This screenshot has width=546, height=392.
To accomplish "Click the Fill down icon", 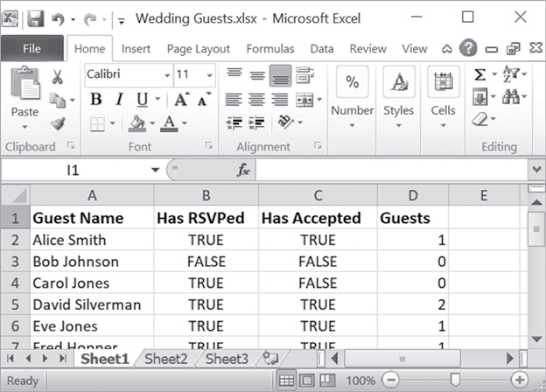I will point(479,97).
